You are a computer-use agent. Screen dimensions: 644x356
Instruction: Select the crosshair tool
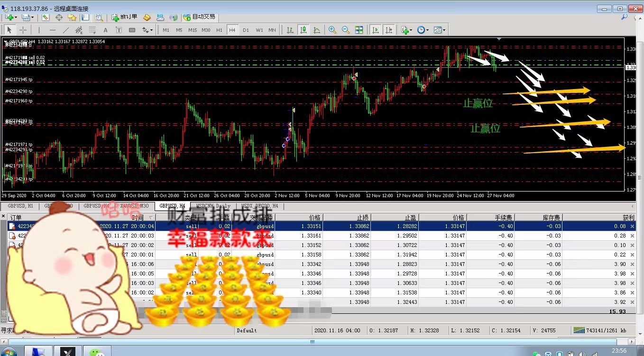click(22, 30)
